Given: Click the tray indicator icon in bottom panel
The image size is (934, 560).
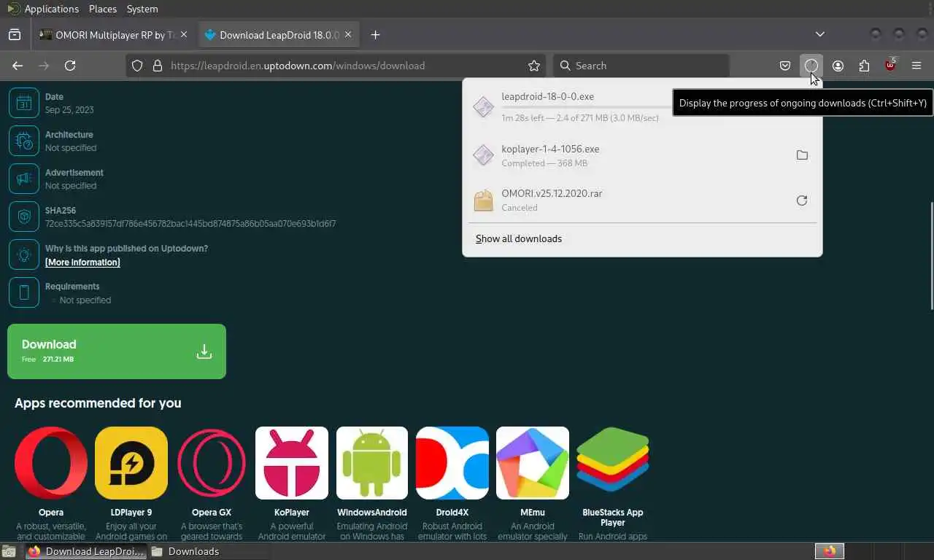Looking at the screenshot, I should coord(830,551).
